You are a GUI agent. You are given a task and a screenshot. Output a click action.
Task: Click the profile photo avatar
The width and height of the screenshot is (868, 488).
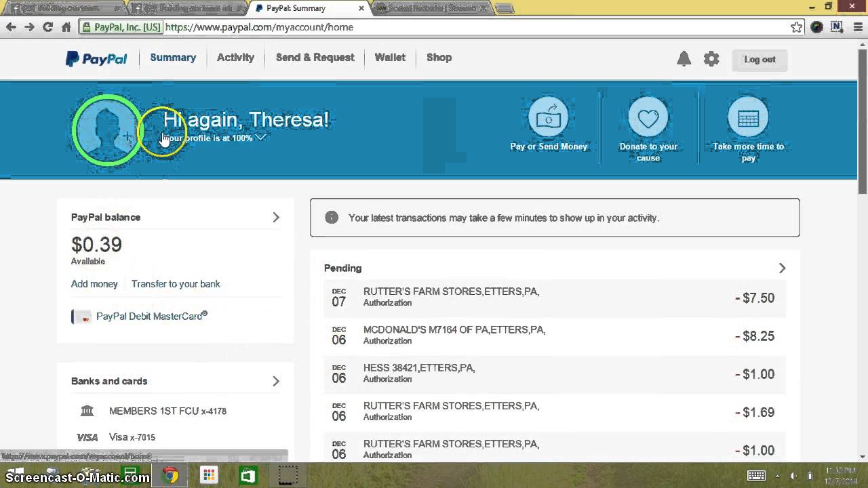[x=107, y=130]
